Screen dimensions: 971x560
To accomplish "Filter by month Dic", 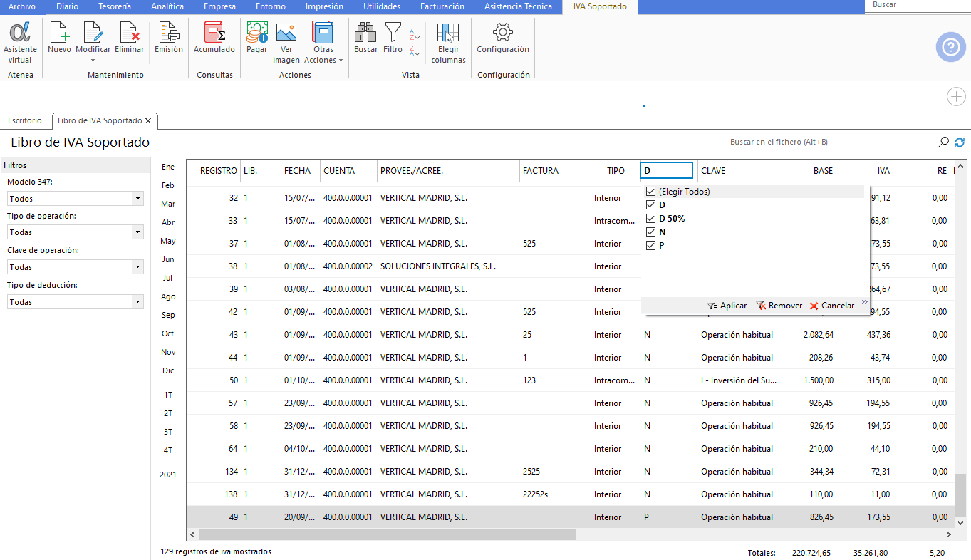I will [168, 370].
